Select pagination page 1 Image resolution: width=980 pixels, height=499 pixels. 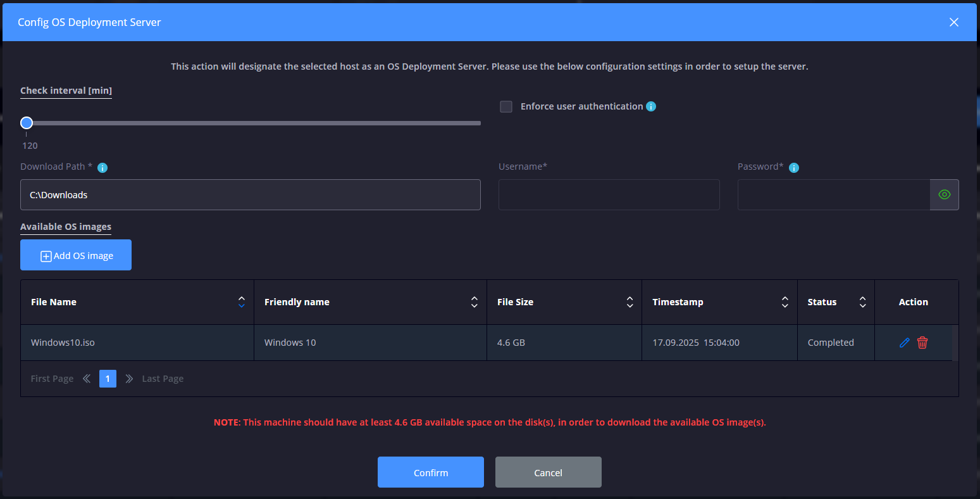[x=108, y=378]
